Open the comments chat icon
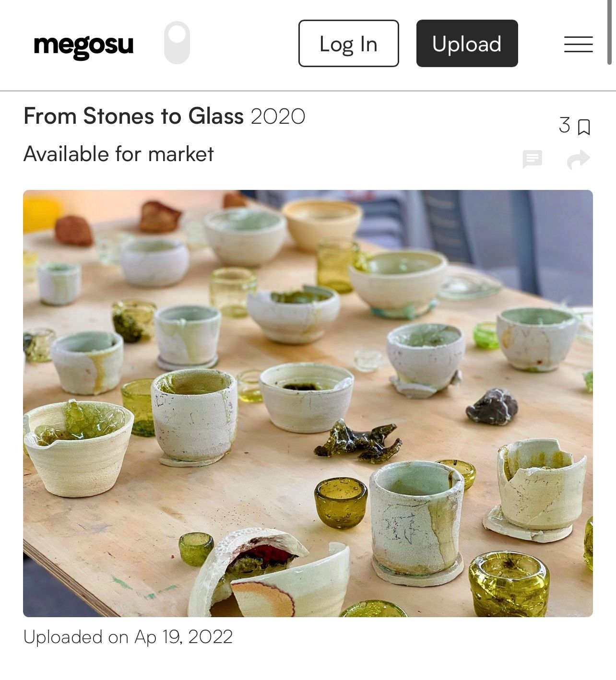The image size is (616, 680). pyautogui.click(x=532, y=159)
